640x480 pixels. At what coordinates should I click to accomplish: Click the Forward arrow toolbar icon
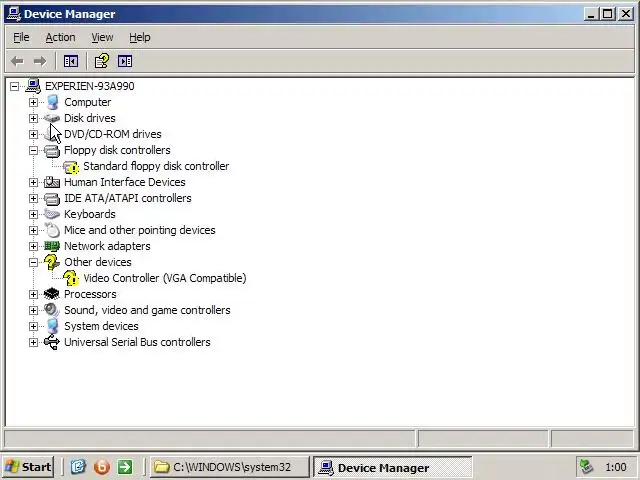pyautogui.click(x=40, y=62)
